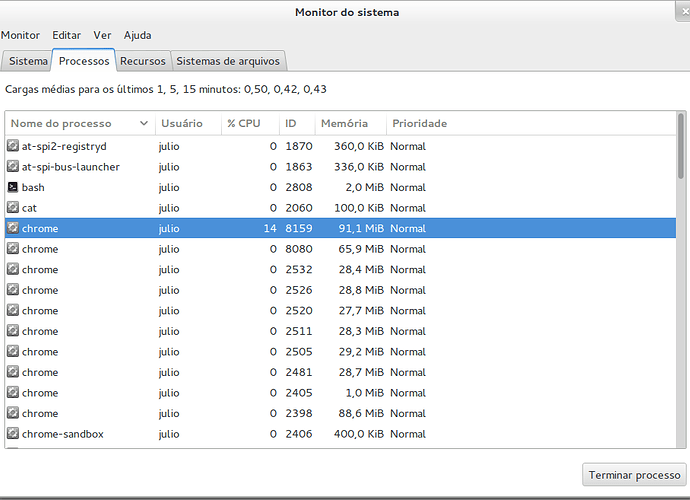The width and height of the screenshot is (690, 500).
Task: Click memory value 28,7 MiB
Action: (x=361, y=372)
